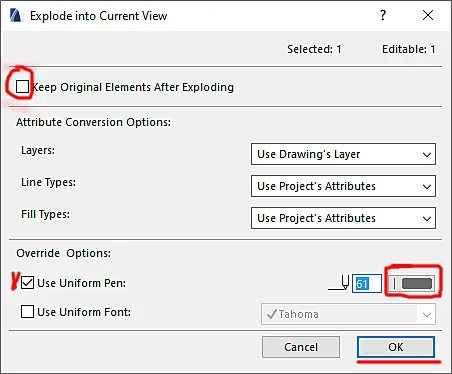Click the Cancel button
The height and width of the screenshot is (374, 452).
[301, 347]
